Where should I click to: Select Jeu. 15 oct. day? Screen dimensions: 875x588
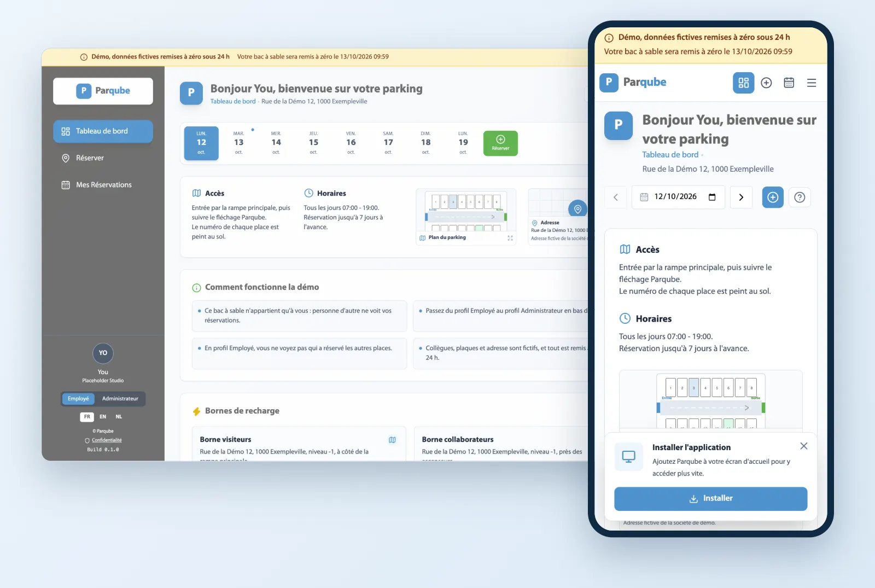313,143
